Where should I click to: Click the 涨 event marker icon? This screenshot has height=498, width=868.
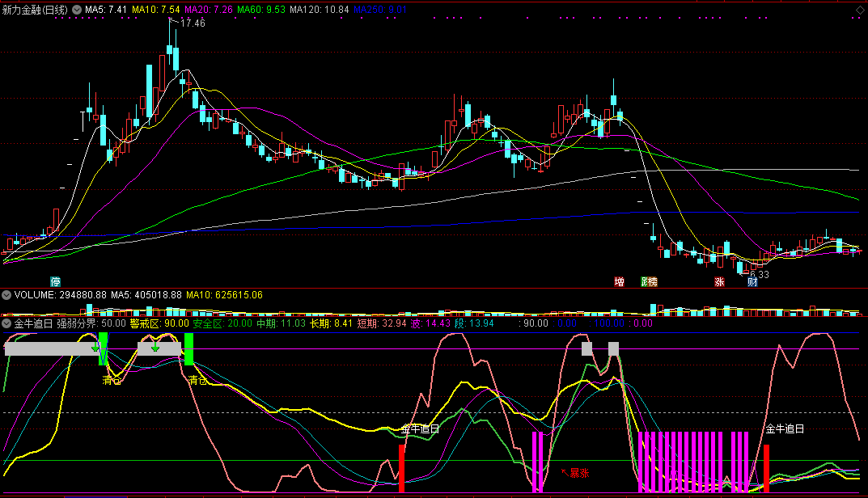click(720, 281)
